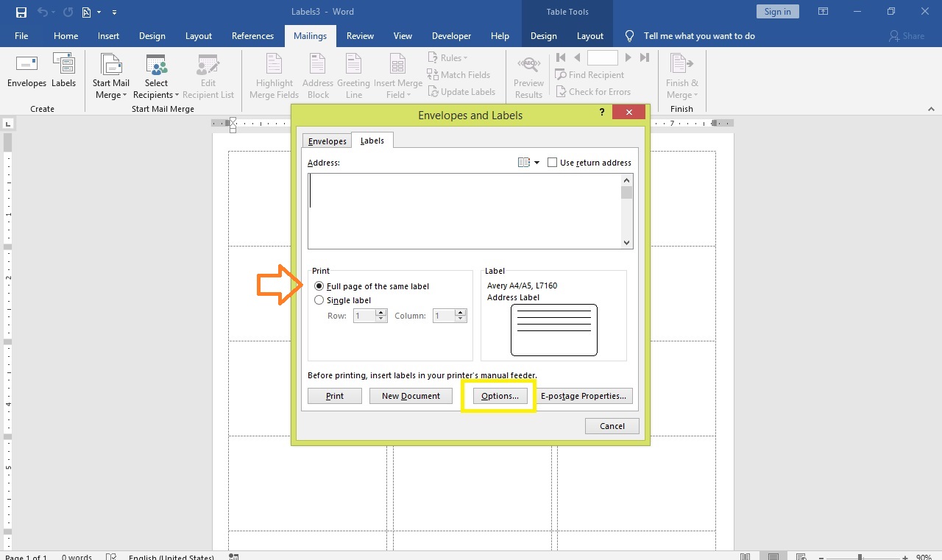Screen dimensions: 942x560
Task: Open the References ribbon tab
Action: (252, 35)
